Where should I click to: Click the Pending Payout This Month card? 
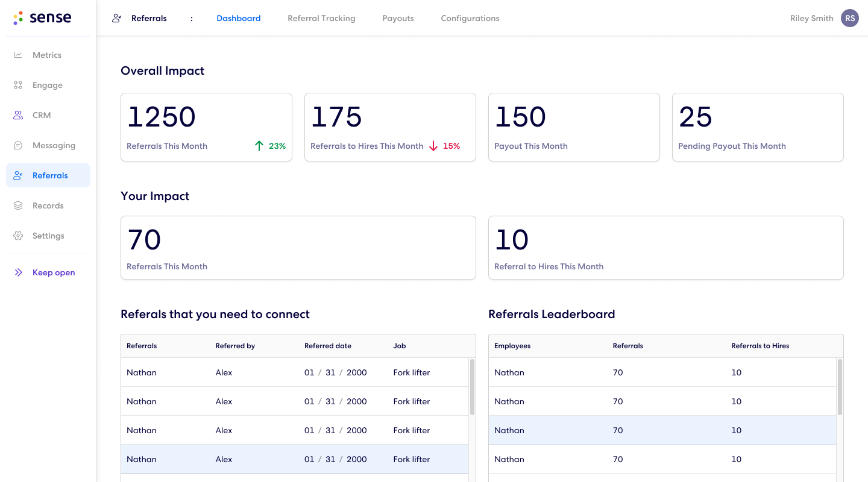click(757, 127)
